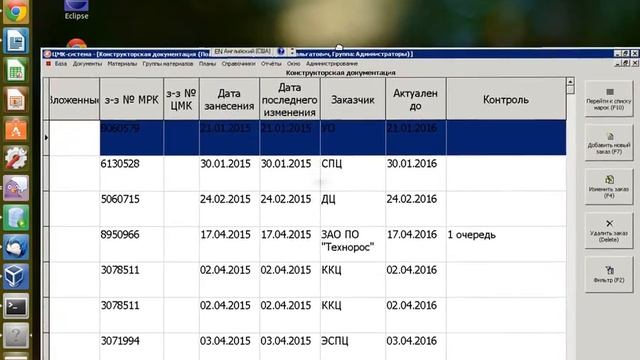Open the Справочники menu
This screenshot has width=640, height=360.
[x=238, y=64]
